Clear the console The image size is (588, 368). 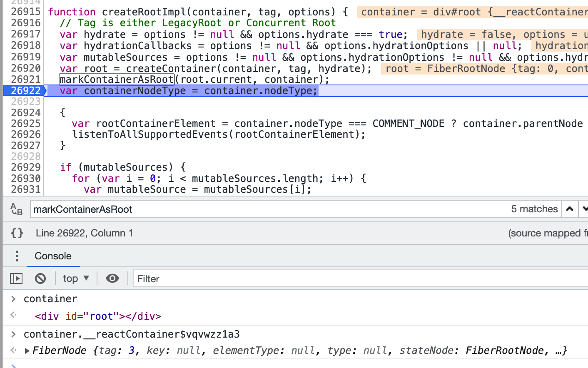tap(40, 278)
